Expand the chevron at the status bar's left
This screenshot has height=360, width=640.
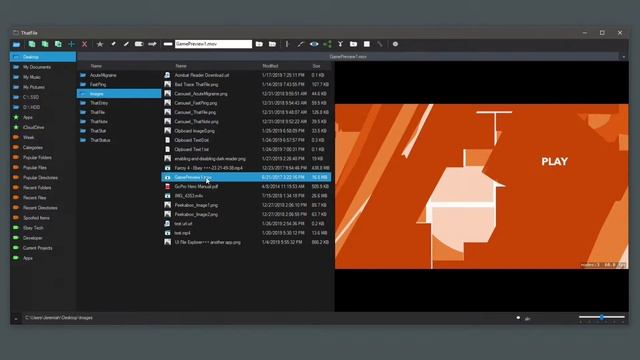(16, 318)
